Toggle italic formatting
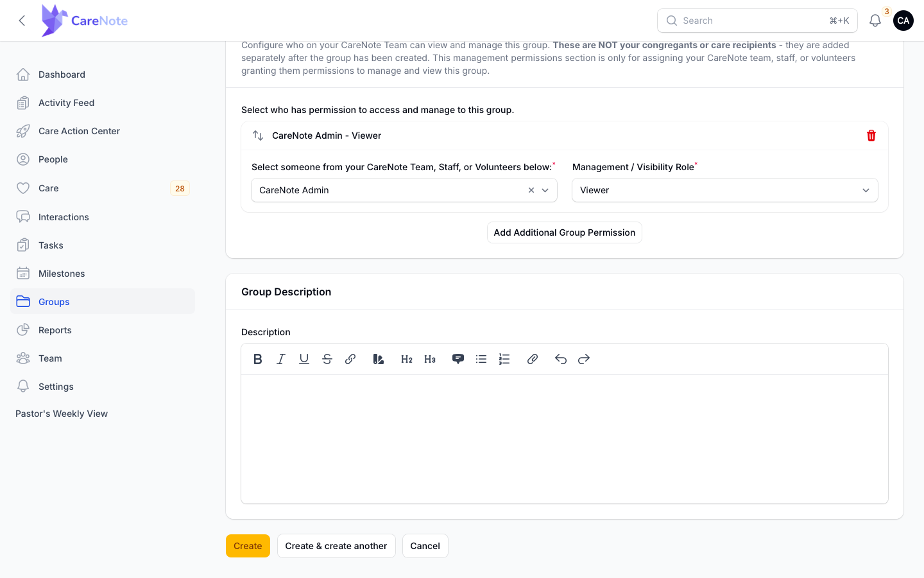Image resolution: width=924 pixels, height=578 pixels. [281, 359]
